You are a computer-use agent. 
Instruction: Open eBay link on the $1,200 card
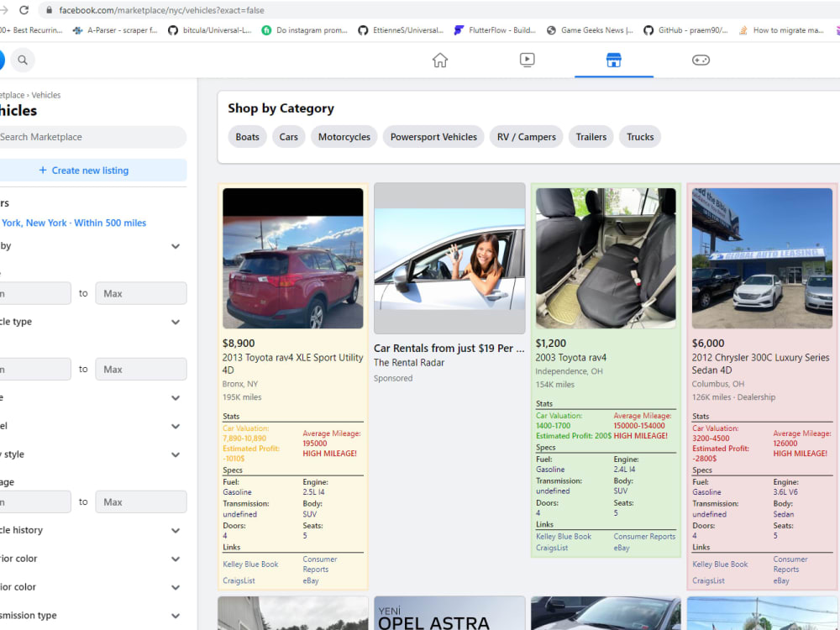pyautogui.click(x=622, y=548)
